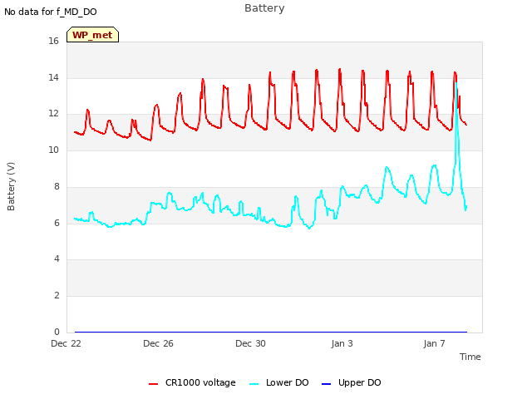Click the WP_met site label badge

pos(92,35)
